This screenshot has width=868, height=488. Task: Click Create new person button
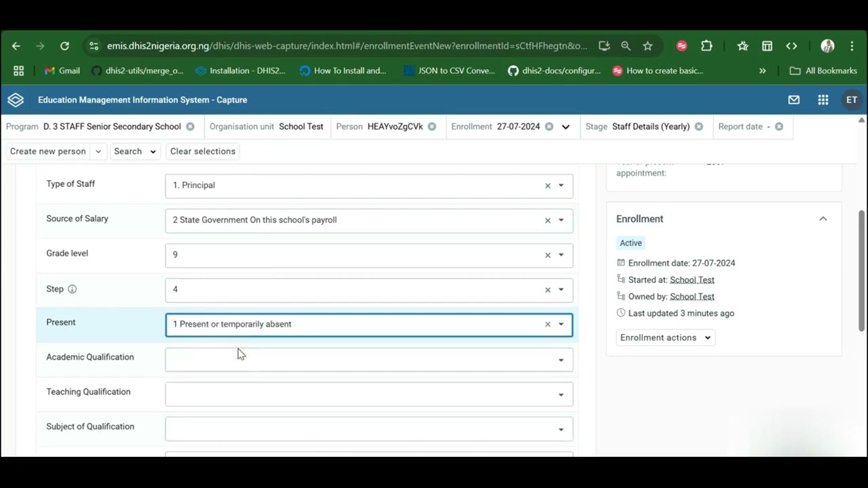48,151
